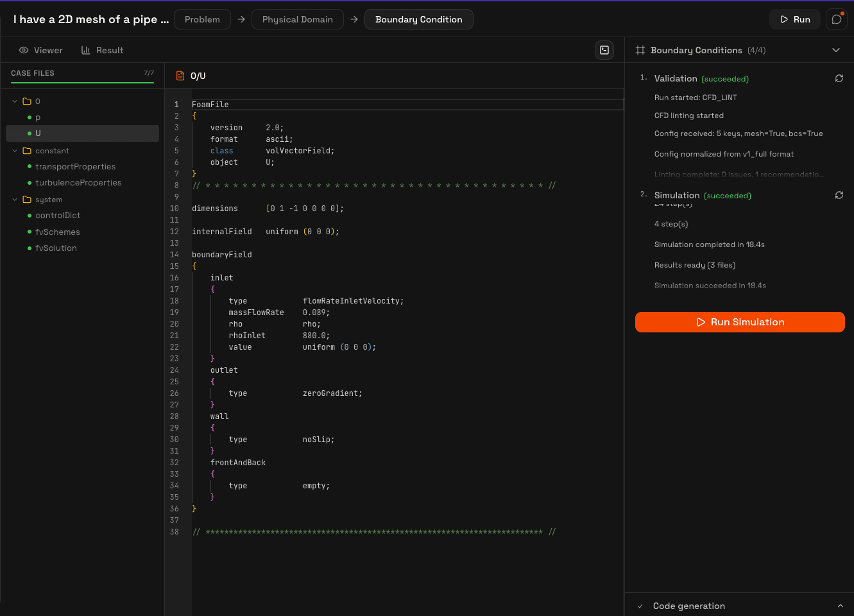
Task: Refresh the Simulation step
Action: 839,195
